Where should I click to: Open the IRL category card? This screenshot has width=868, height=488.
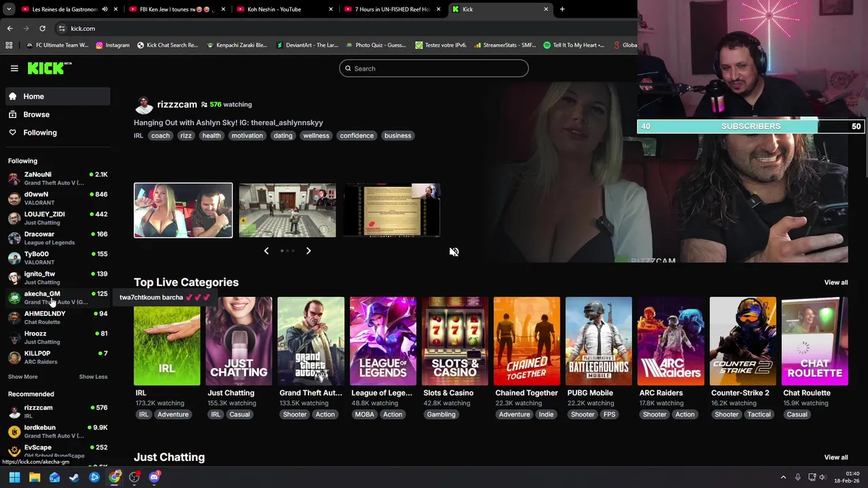(167, 341)
